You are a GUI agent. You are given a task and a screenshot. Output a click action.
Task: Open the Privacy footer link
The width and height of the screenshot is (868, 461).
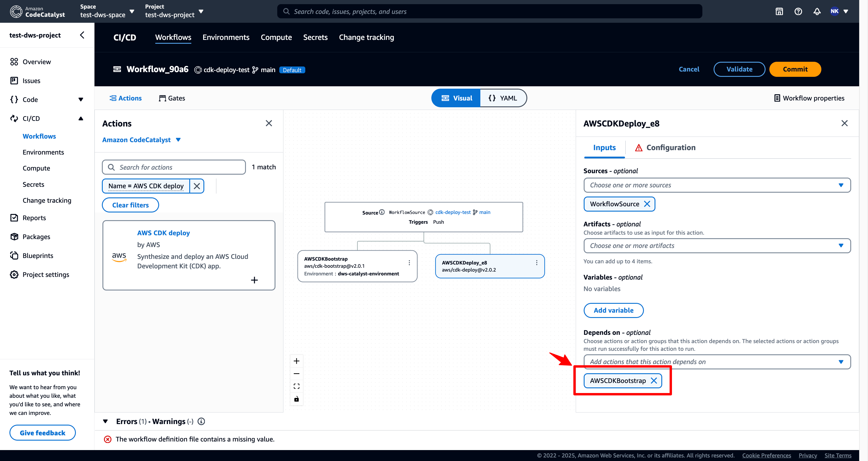pyautogui.click(x=807, y=455)
